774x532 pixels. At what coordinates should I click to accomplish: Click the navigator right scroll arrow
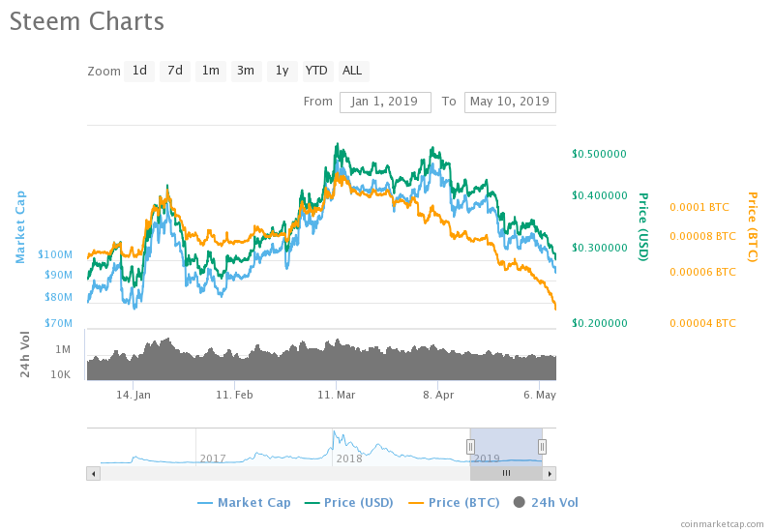click(550, 474)
